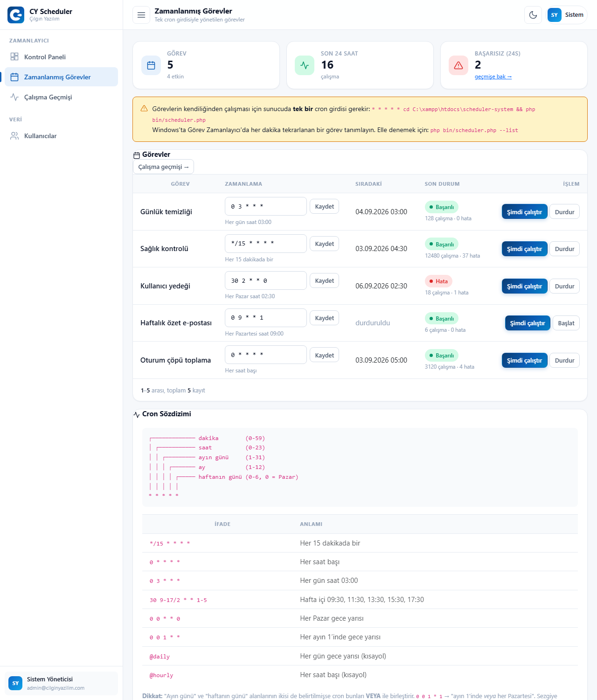Open the Sistem user account menu
The height and width of the screenshot is (700, 597).
566,15
